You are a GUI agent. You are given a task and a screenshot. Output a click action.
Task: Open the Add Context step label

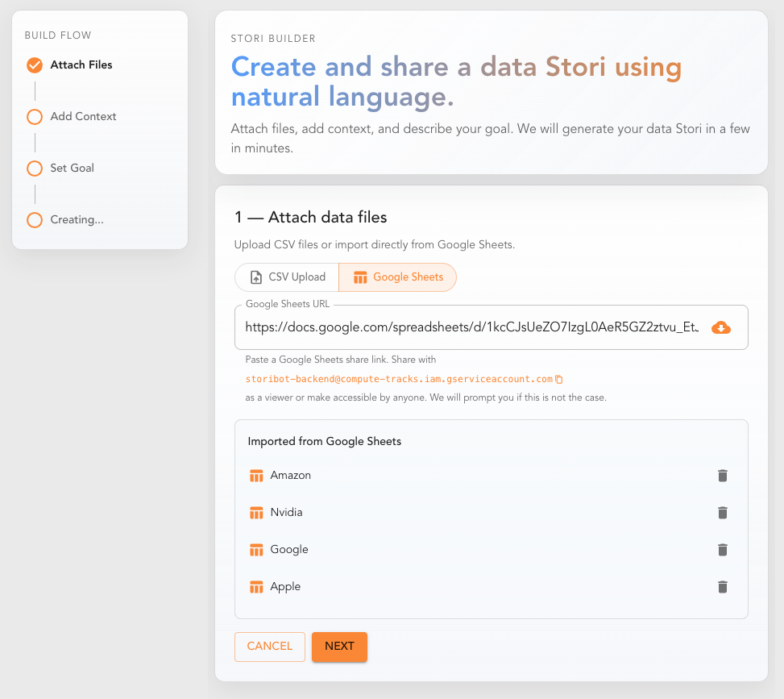coord(84,117)
